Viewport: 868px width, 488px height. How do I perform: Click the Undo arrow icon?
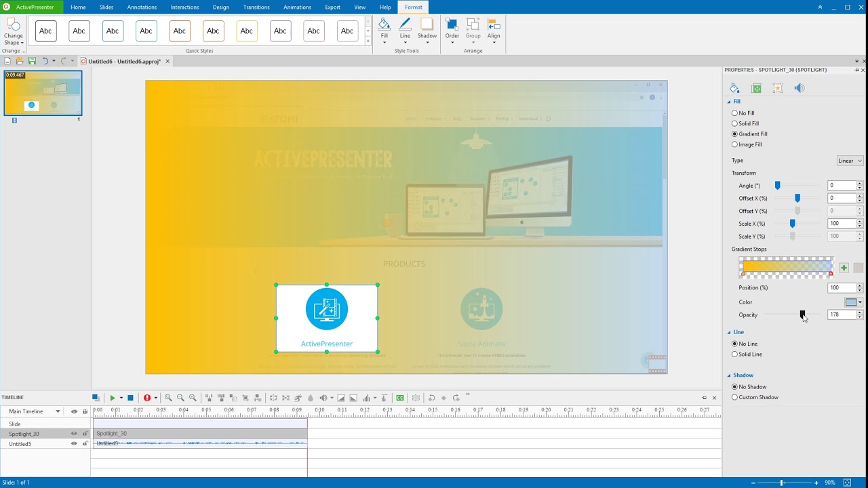click(45, 61)
